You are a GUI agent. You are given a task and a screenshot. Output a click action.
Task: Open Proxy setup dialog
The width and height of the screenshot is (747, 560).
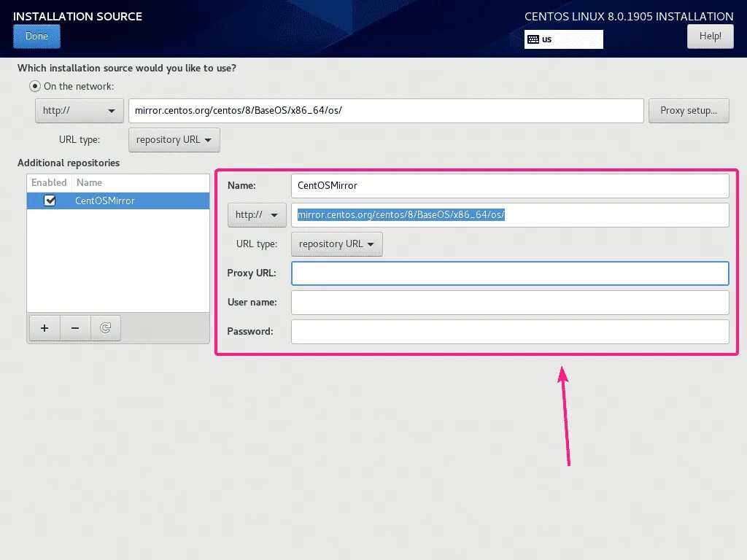[x=688, y=111]
